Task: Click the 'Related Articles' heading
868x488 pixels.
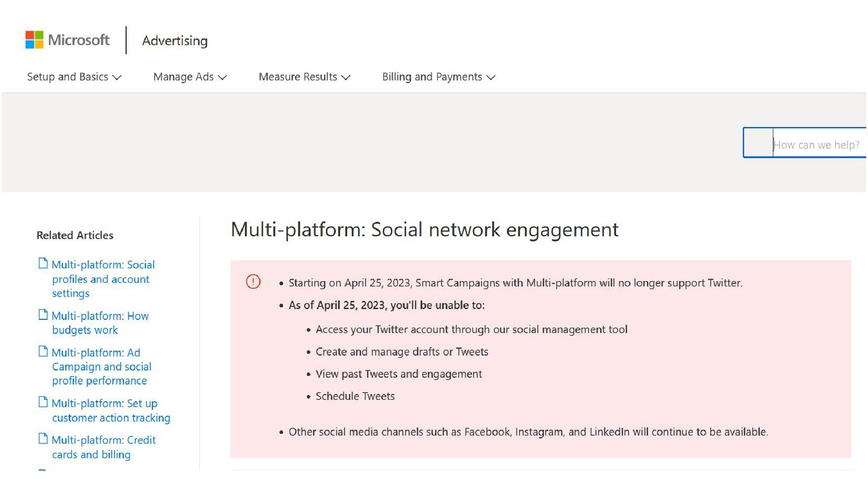Action: coord(75,236)
